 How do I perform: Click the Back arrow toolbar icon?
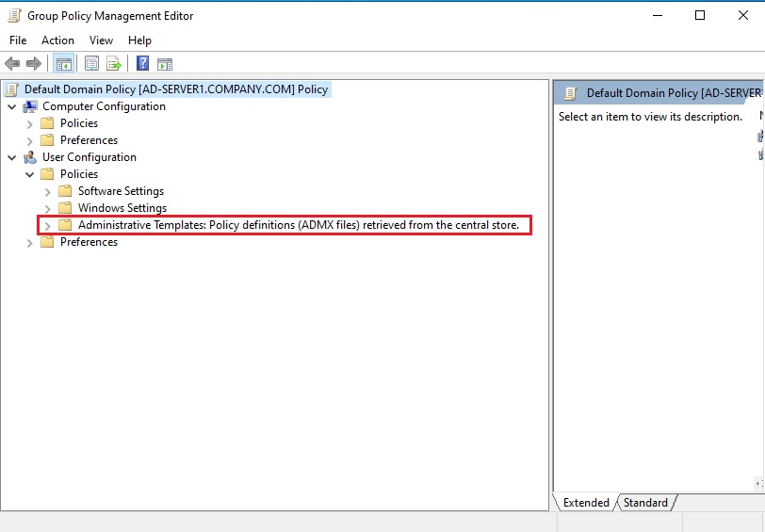pos(12,64)
